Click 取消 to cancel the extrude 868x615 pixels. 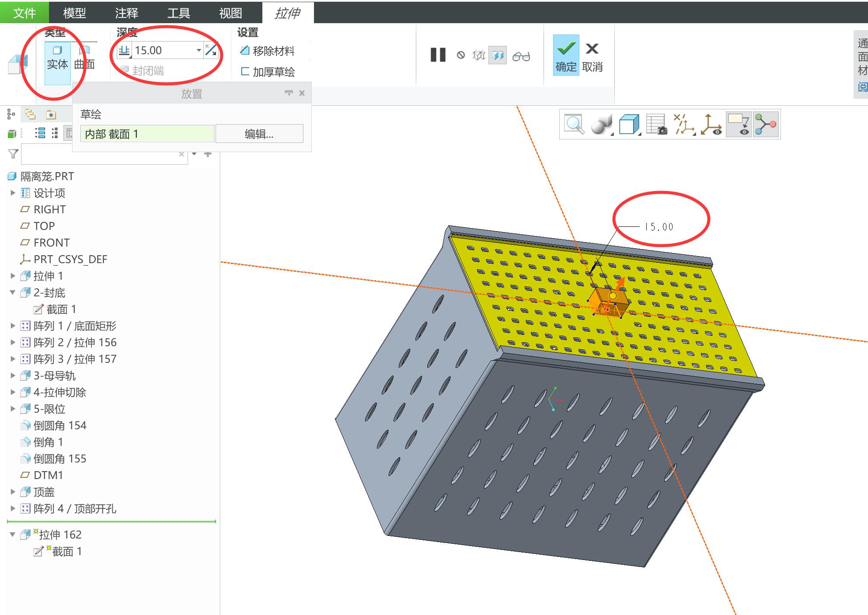click(x=592, y=57)
